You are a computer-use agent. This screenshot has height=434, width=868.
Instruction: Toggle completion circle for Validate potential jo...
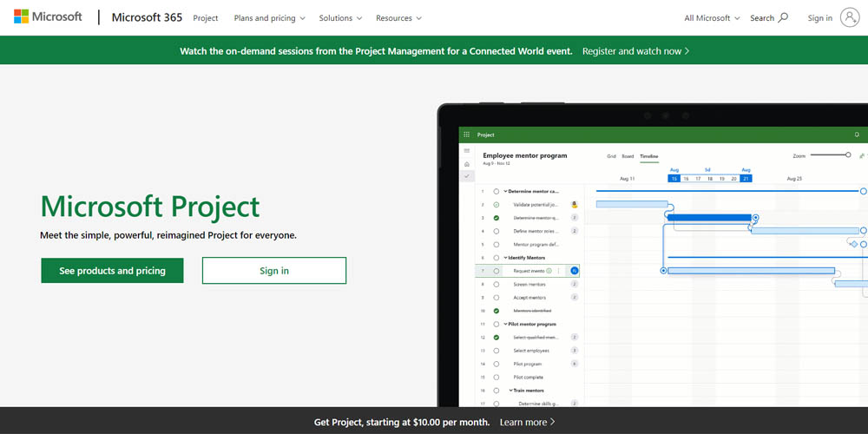click(x=496, y=205)
